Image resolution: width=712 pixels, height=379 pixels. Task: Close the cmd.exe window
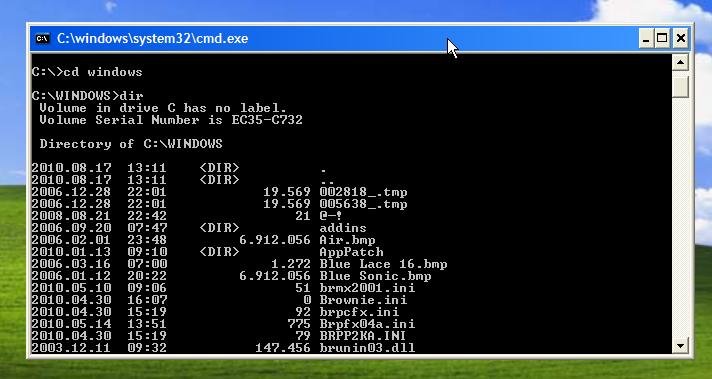click(x=680, y=38)
